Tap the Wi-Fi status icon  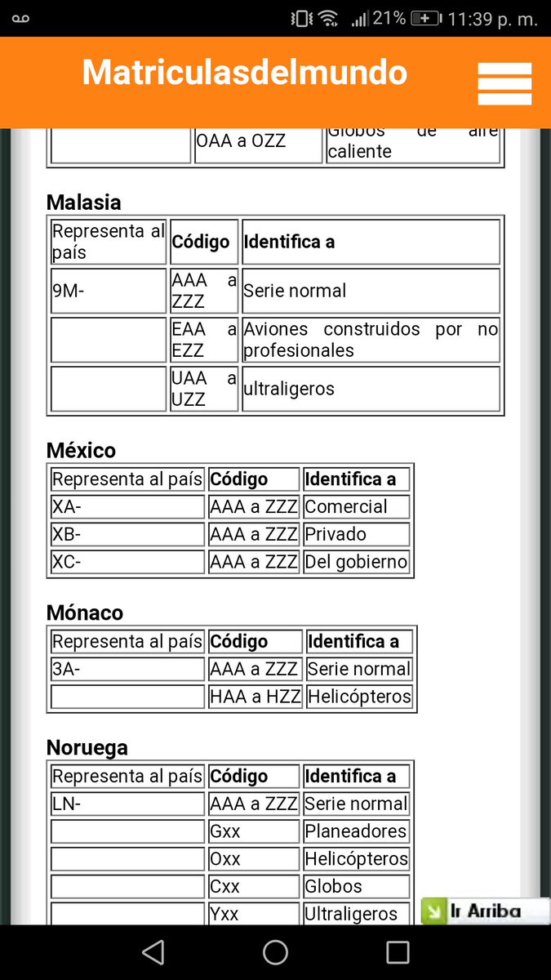click(x=328, y=18)
